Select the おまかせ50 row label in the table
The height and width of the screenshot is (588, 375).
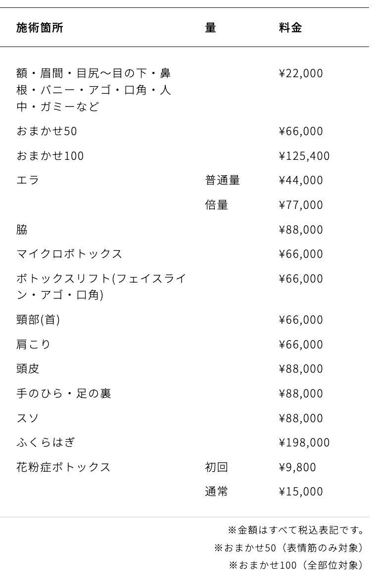[47, 132]
